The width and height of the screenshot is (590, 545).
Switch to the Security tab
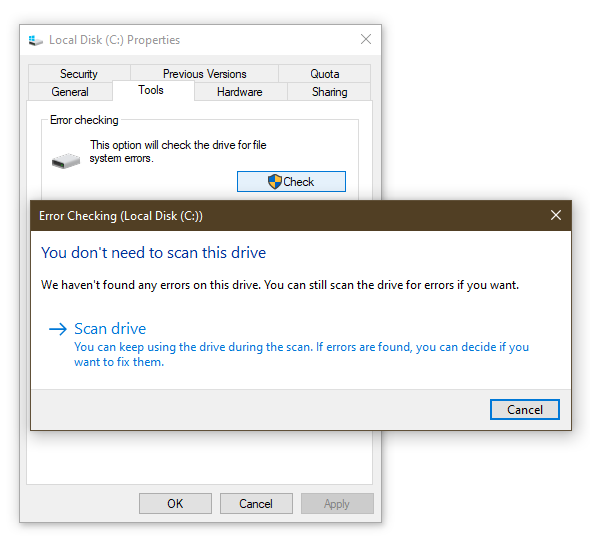[79, 73]
